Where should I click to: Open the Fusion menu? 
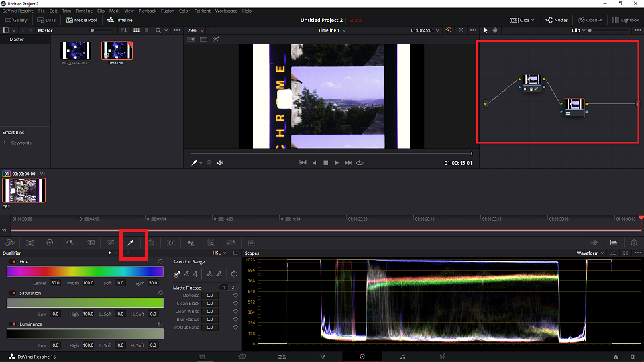(168, 11)
